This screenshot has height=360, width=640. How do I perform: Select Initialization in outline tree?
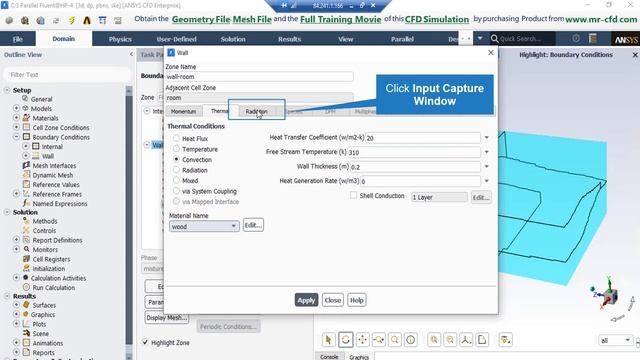(x=49, y=269)
